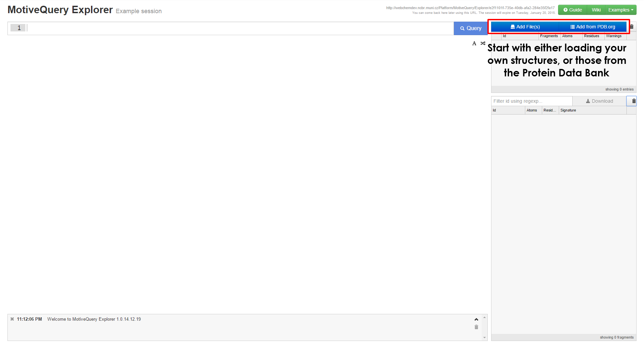Click the shuffle arrows icon under Query
The image size is (644, 344).
(483, 43)
